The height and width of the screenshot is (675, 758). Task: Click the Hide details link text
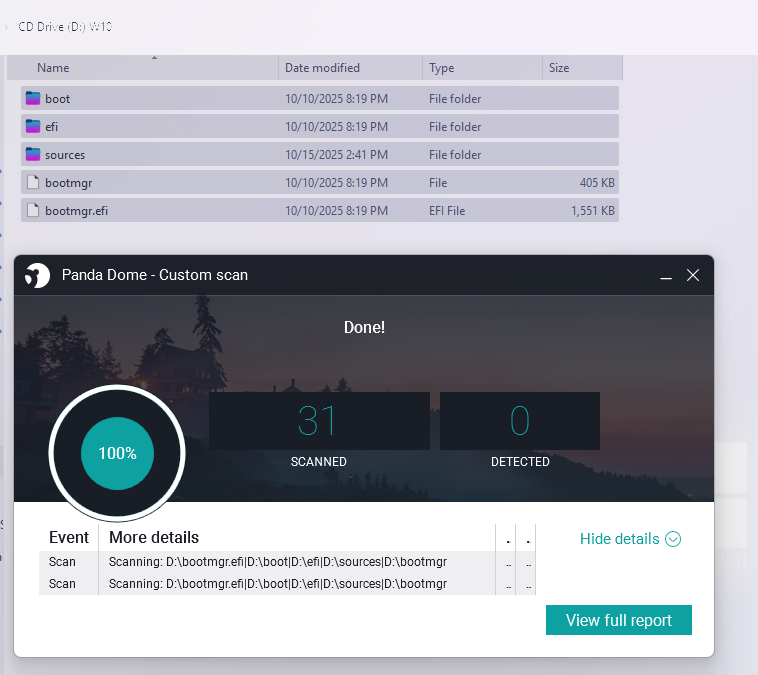[x=619, y=539]
